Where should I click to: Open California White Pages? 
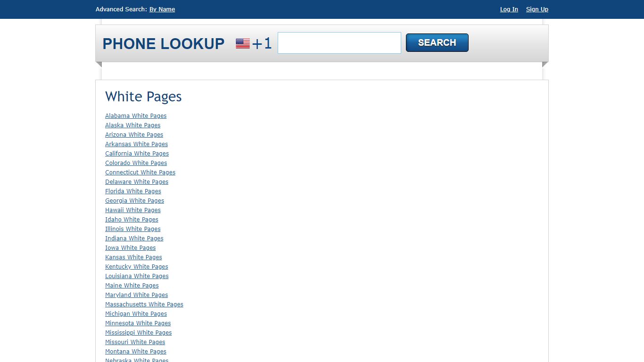click(x=137, y=154)
